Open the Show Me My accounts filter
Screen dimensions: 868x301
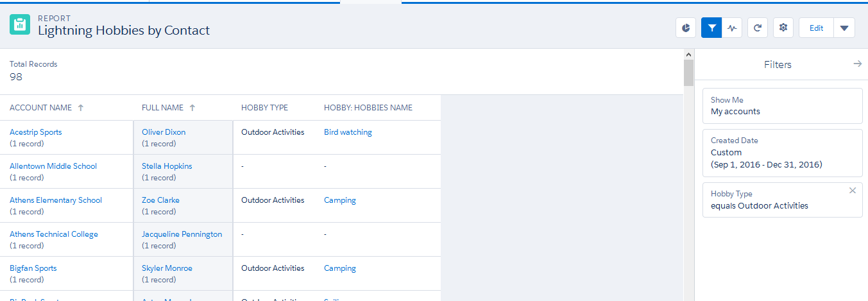tap(783, 106)
